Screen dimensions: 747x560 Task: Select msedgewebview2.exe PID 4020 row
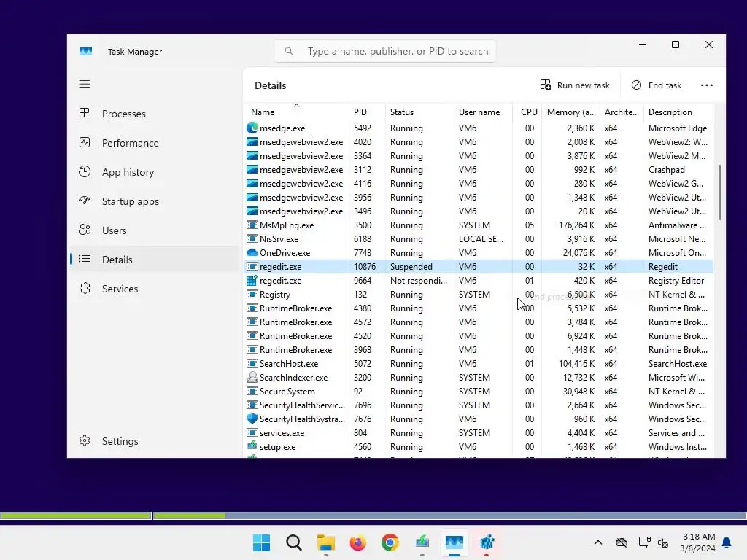click(479, 142)
